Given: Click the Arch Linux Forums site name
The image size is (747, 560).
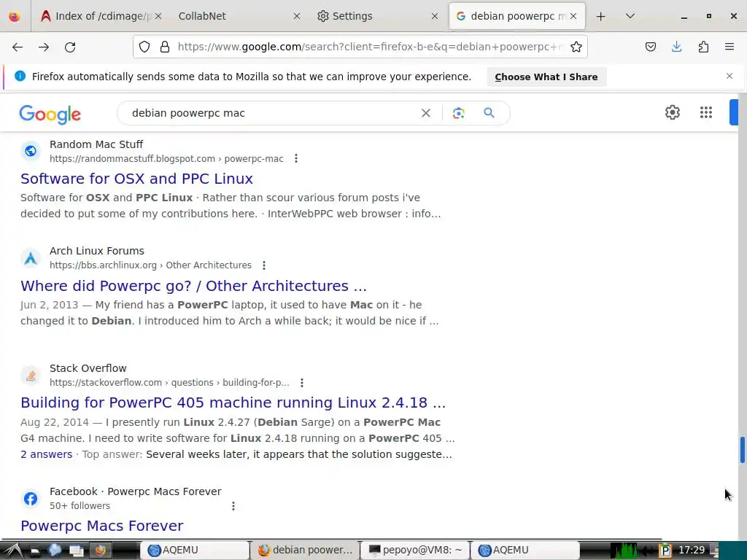Looking at the screenshot, I should click(97, 251).
